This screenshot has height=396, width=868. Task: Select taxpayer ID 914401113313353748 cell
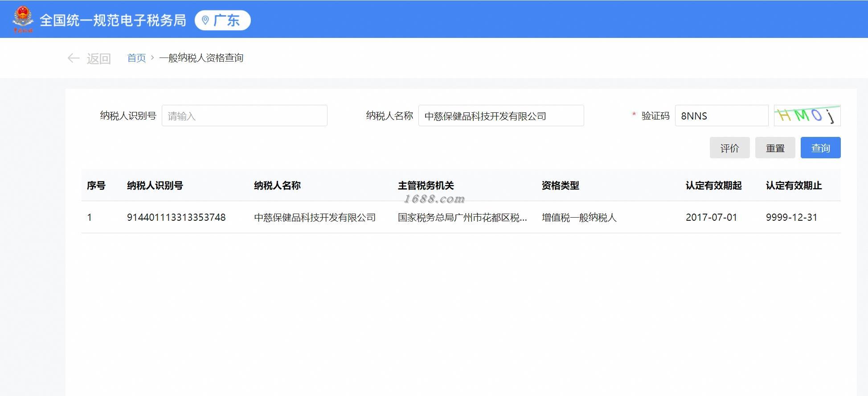pyautogui.click(x=176, y=217)
